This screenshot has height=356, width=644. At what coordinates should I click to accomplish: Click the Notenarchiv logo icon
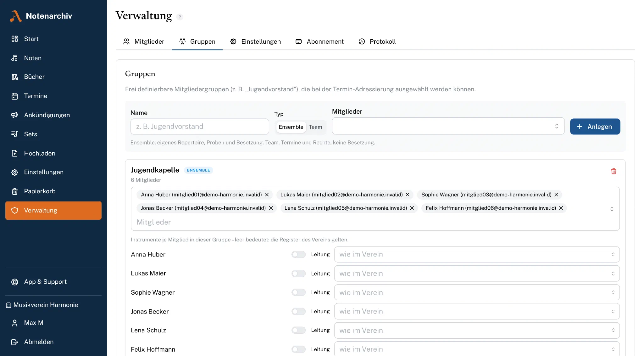click(x=15, y=16)
